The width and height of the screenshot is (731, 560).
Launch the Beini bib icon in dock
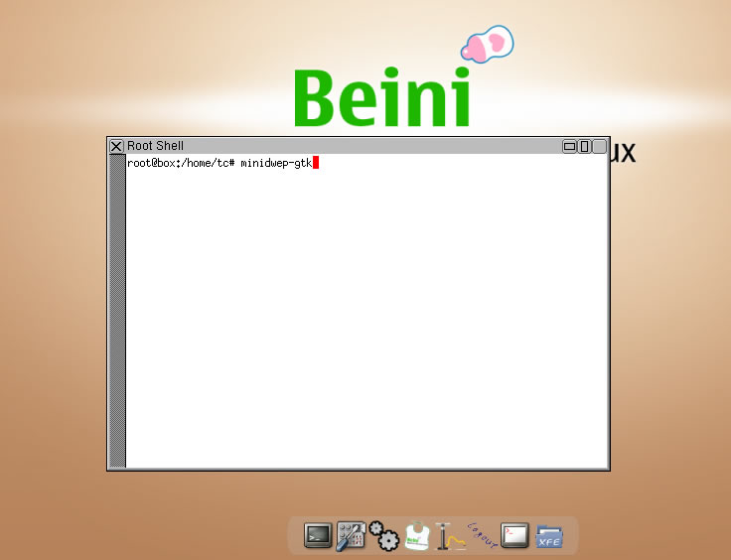coord(418,536)
